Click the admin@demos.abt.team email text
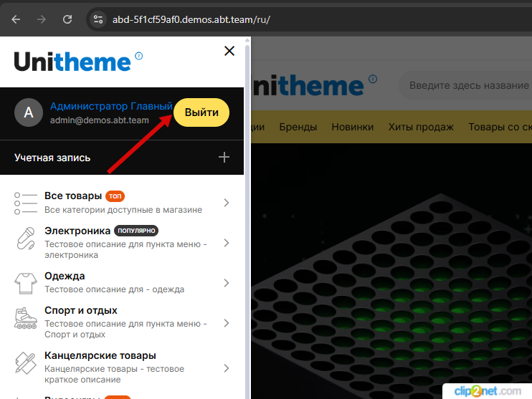 coord(100,120)
